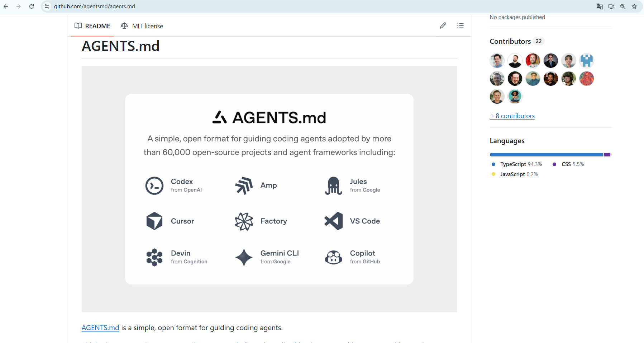Edit the README with the pencil icon
The image size is (644, 343).
pos(443,25)
